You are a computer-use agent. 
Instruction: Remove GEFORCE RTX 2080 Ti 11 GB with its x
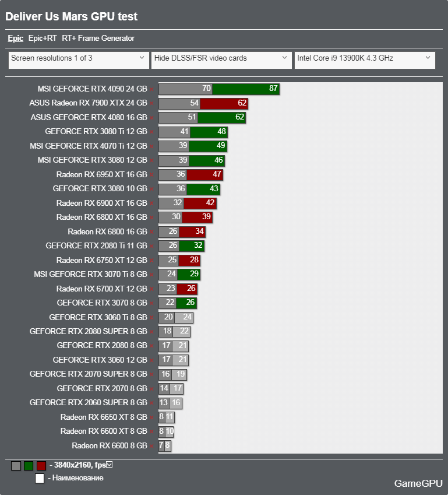click(151, 246)
